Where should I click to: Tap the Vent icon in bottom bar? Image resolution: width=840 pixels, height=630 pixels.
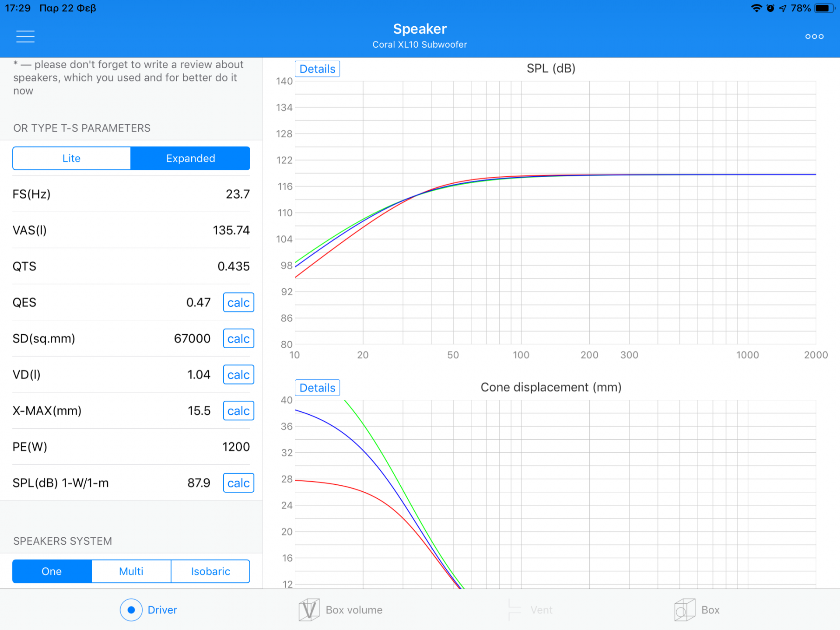pos(515,610)
